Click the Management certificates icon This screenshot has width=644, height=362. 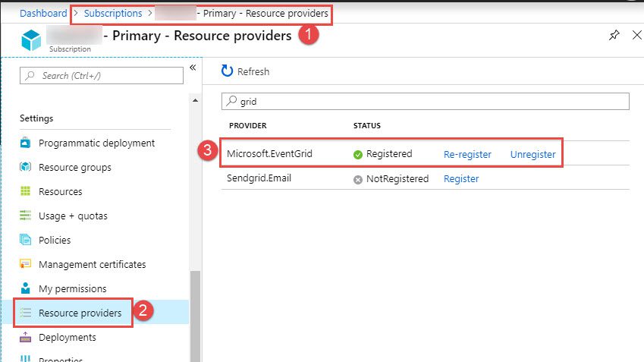tap(26, 264)
